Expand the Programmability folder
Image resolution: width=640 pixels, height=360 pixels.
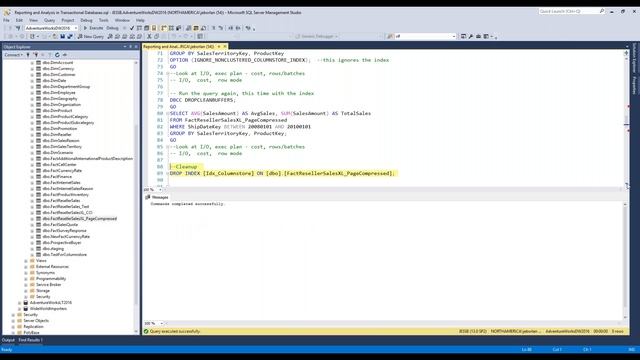tap(26, 279)
